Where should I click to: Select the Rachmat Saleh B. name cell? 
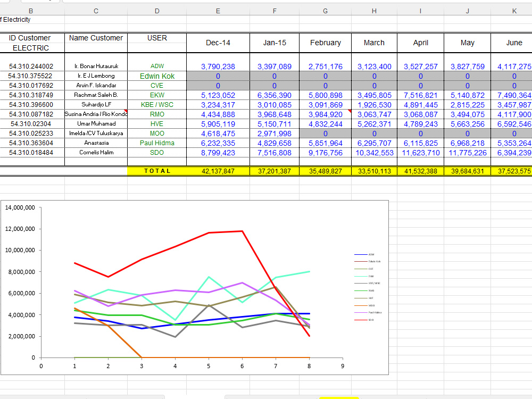96,95
